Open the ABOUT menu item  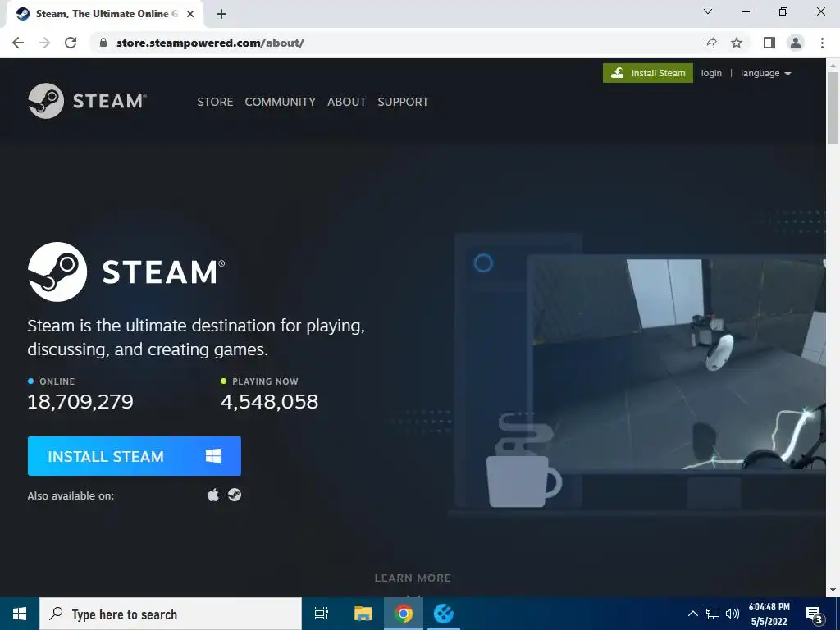point(347,102)
